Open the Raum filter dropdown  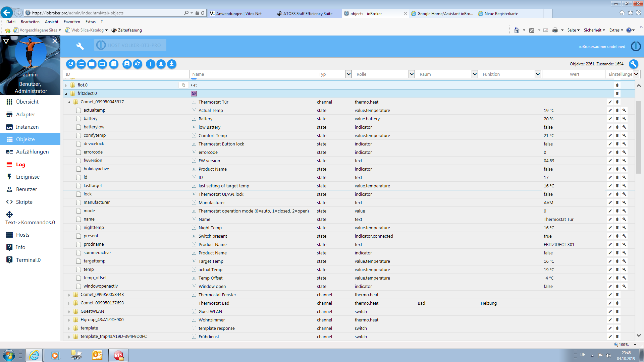(475, 74)
